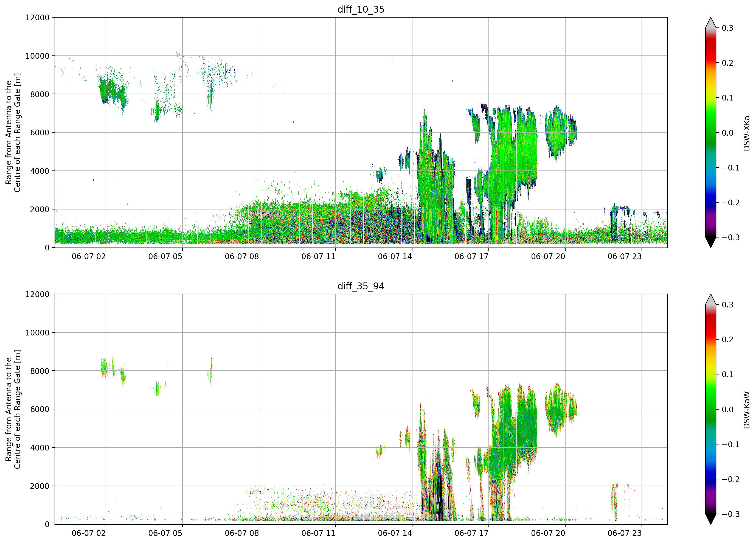Click the DSW-KaW colorbar label
Screen dimensions: 756x543
[746, 410]
